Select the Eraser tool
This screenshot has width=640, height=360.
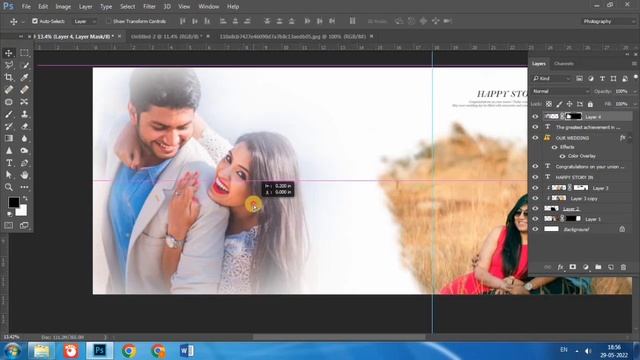pyautogui.click(x=24, y=126)
